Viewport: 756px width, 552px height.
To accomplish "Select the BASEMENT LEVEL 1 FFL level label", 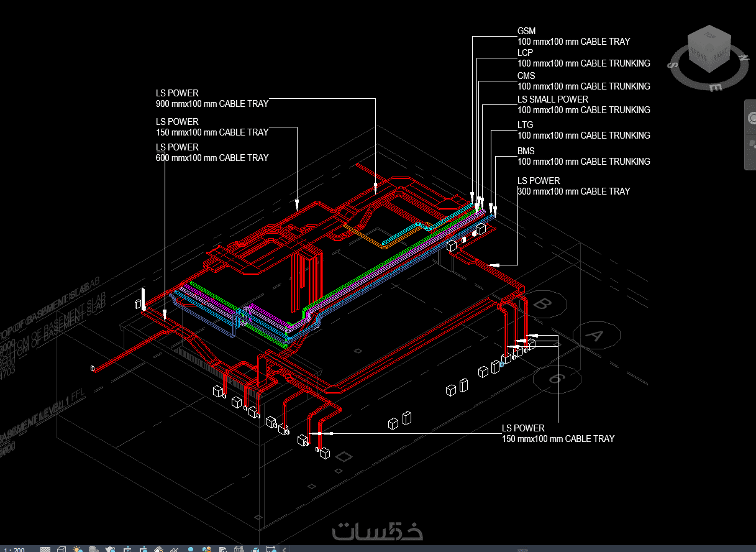I will 42,415.
